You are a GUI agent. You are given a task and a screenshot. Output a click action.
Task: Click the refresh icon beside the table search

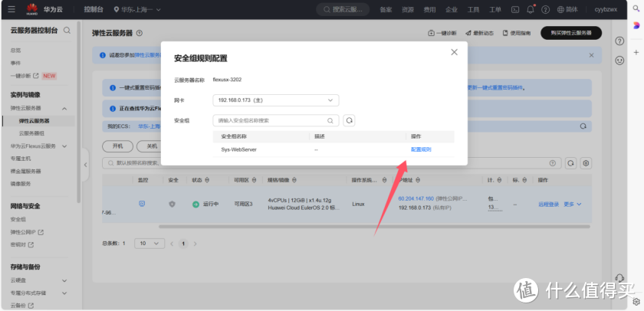point(570,163)
